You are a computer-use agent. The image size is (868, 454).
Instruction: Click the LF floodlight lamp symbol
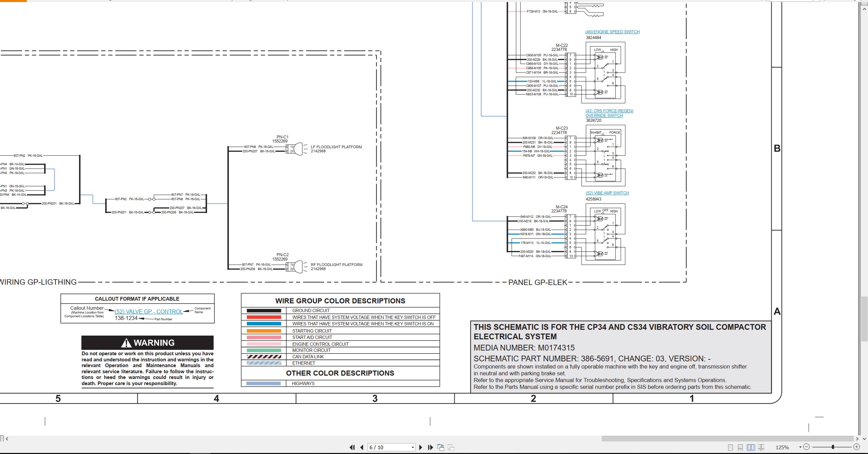point(298,149)
